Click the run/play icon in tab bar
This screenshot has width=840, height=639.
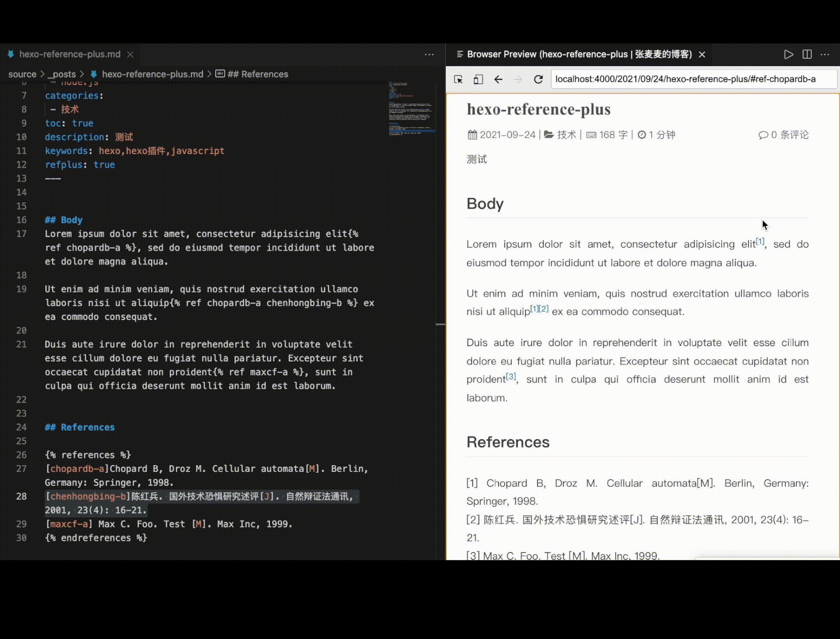(788, 54)
